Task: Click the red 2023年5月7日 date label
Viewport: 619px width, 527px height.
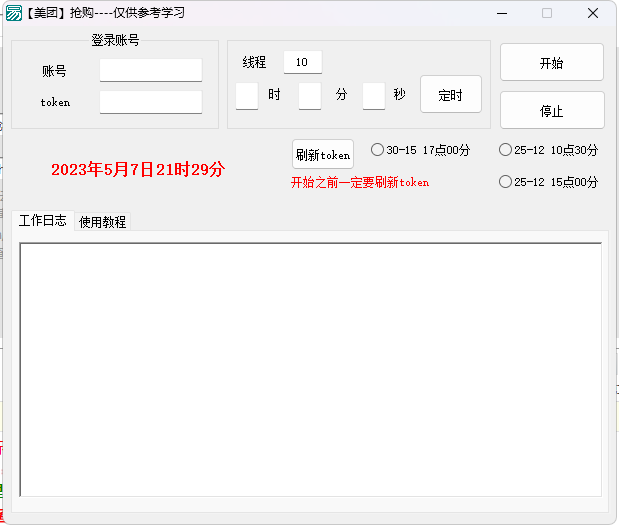Action: click(138, 169)
